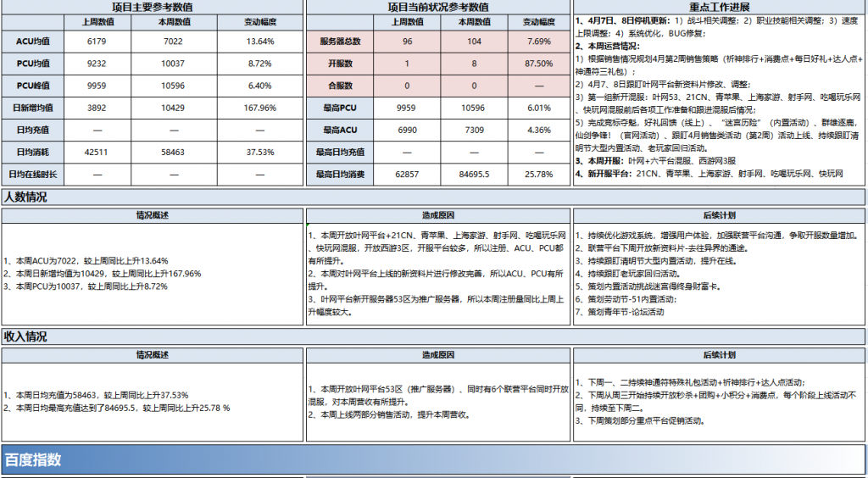Select the 7.69% change cell
868x478 pixels.
click(538, 41)
